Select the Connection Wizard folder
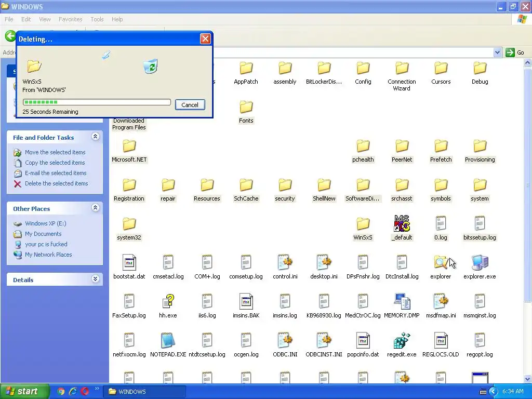The height and width of the screenshot is (399, 532). pos(402,76)
